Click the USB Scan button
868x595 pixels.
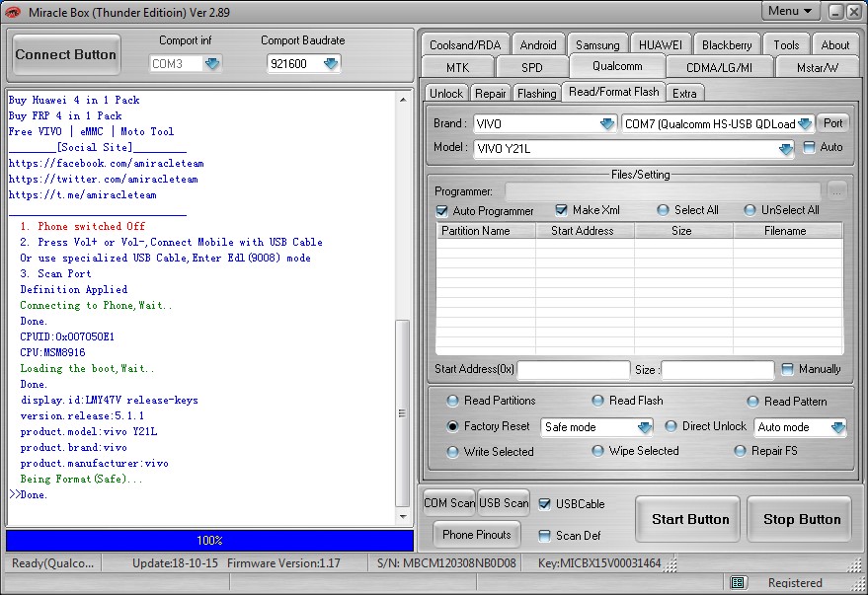pyautogui.click(x=504, y=502)
